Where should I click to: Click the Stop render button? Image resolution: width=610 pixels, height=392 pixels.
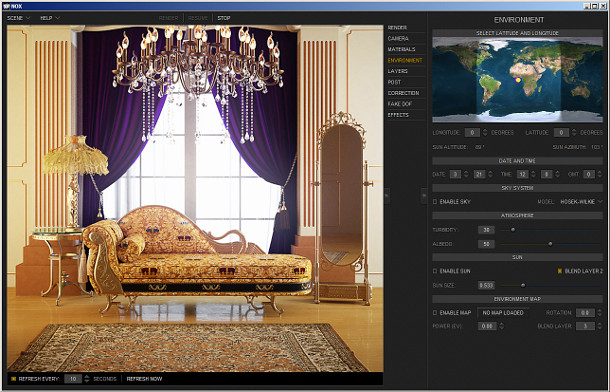point(224,18)
